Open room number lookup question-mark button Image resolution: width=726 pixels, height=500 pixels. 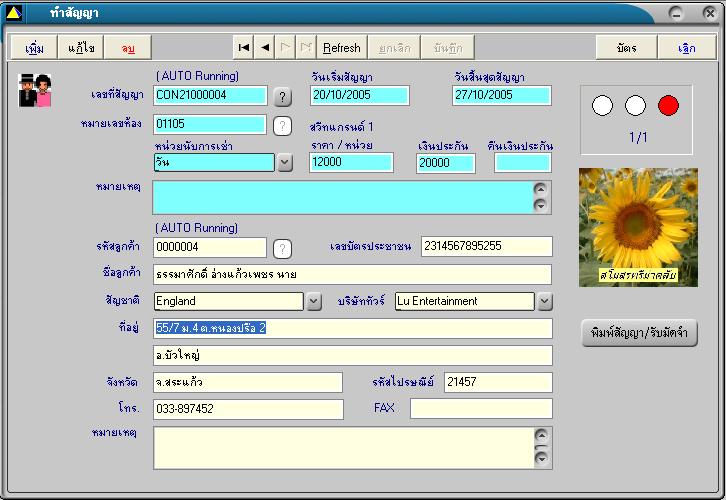click(283, 125)
